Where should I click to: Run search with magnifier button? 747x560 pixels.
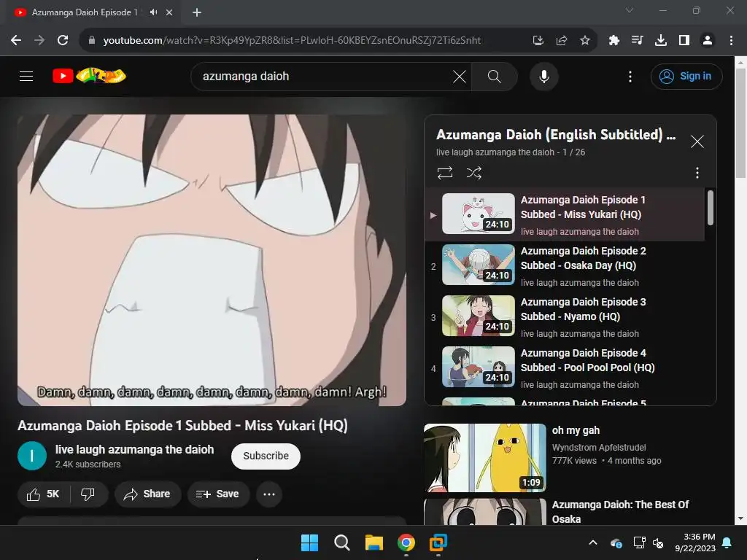[x=494, y=76]
